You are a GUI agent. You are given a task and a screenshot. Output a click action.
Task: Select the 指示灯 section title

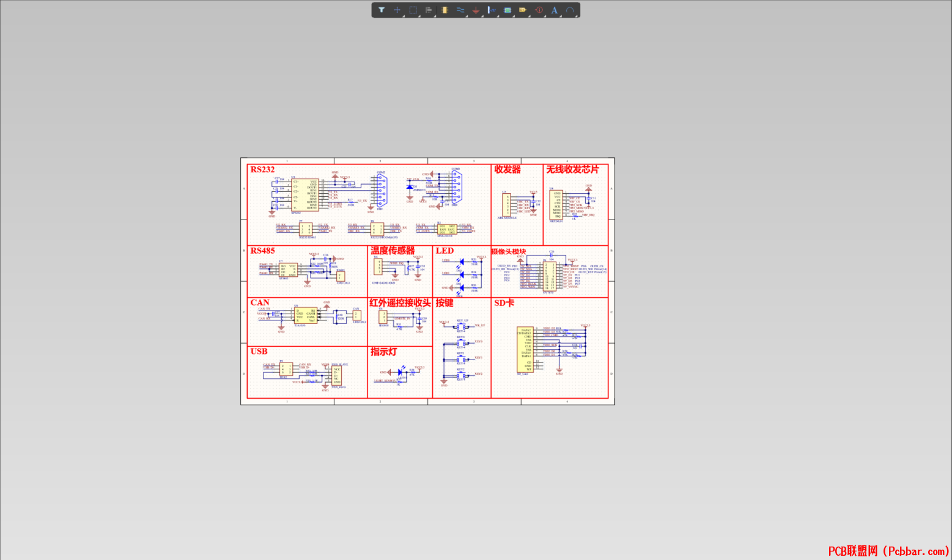coord(383,352)
